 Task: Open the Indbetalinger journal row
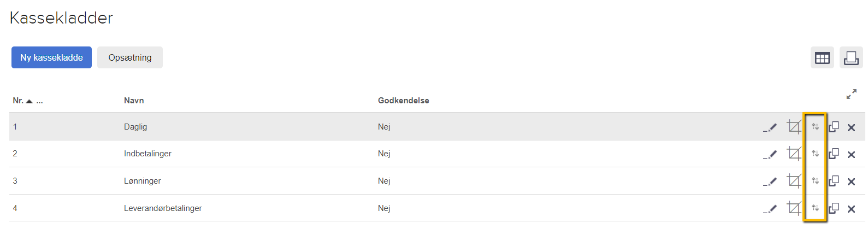tap(147, 154)
